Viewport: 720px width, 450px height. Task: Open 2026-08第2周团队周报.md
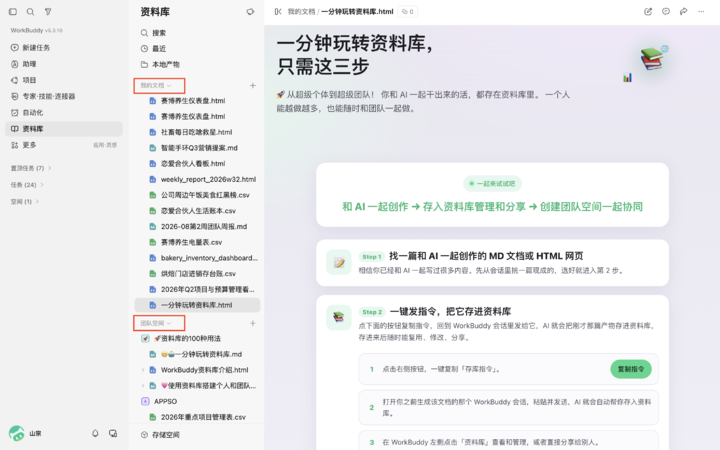pyautogui.click(x=197, y=226)
